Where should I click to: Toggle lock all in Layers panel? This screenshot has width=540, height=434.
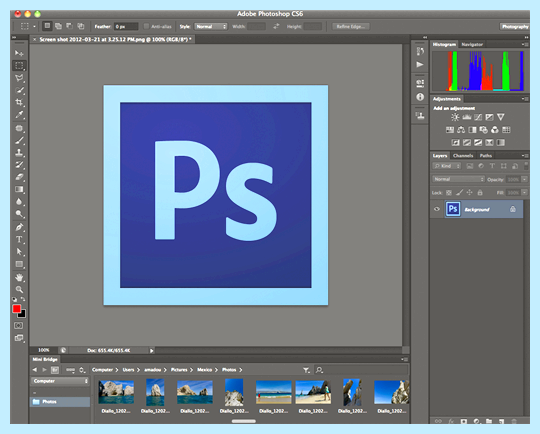(480, 193)
